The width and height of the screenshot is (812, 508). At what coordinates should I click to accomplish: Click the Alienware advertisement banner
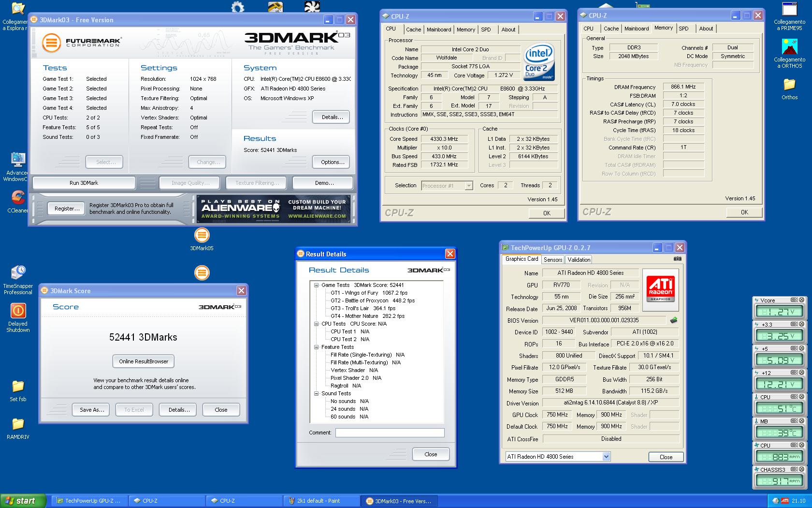(274, 209)
